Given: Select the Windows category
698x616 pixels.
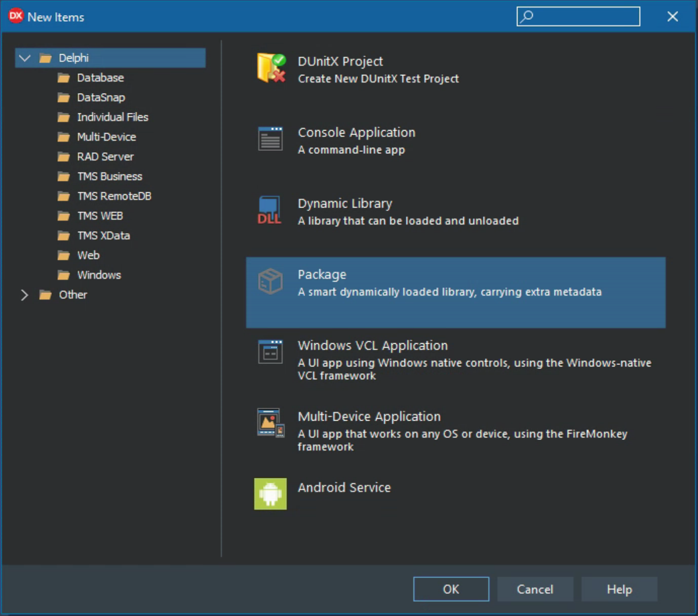Looking at the screenshot, I should [99, 275].
